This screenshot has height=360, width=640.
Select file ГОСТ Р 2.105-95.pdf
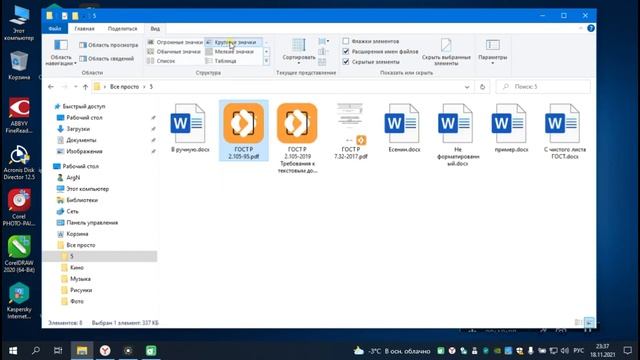coord(243,131)
